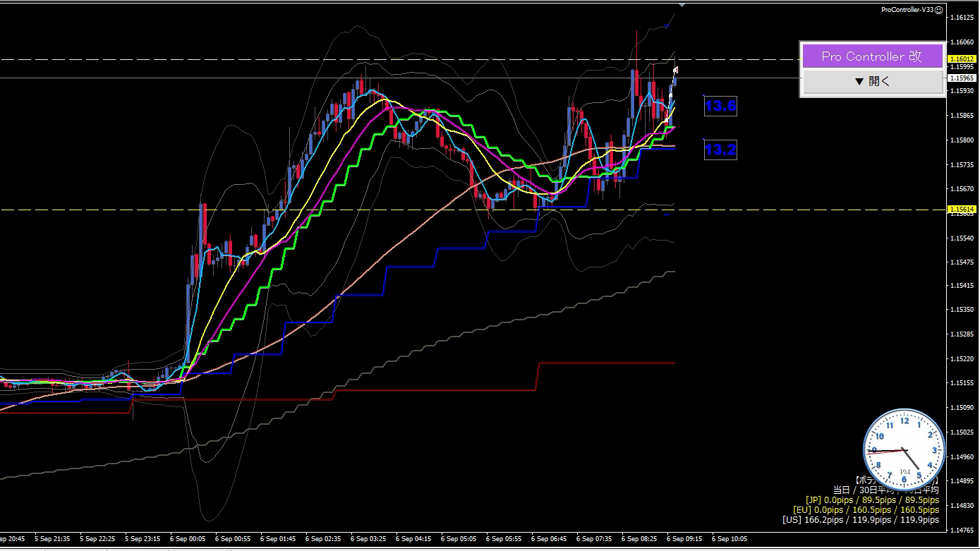The width and height of the screenshot is (980, 551).
Task: Click the white arrow marker at latest candle
Action: pyautogui.click(x=675, y=70)
